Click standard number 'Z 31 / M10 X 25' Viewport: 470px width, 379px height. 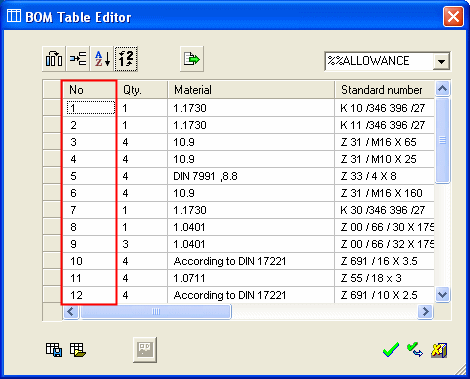click(385, 159)
